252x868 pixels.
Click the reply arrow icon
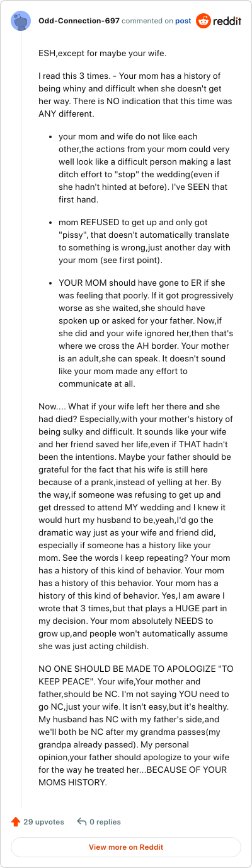[81, 821]
